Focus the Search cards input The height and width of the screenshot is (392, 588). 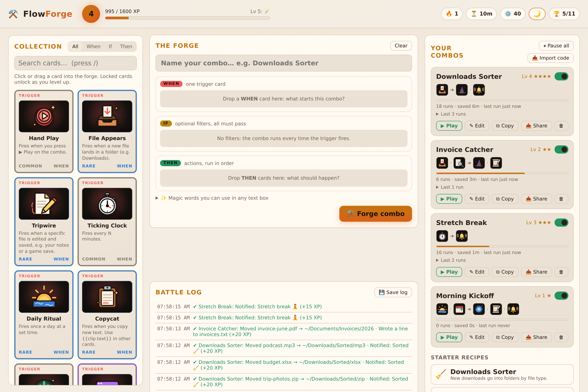click(x=76, y=63)
